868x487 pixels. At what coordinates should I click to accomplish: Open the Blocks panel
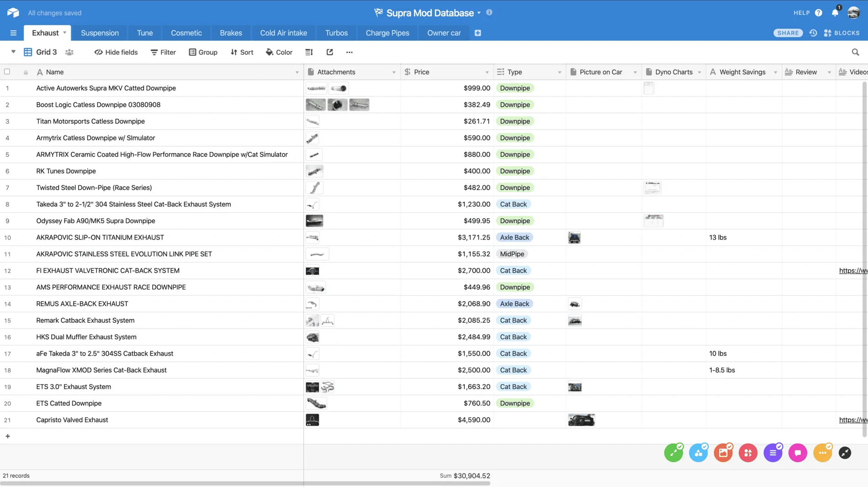click(842, 33)
